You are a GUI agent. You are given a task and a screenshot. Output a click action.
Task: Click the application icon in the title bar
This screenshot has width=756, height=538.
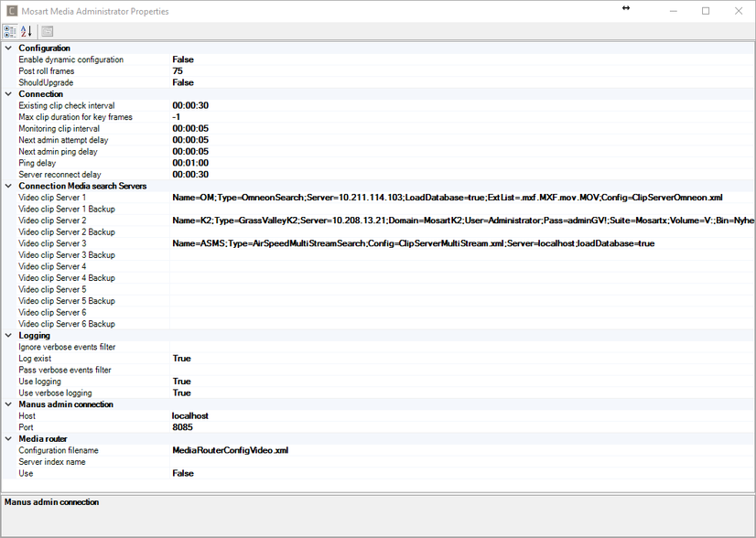[x=11, y=10]
